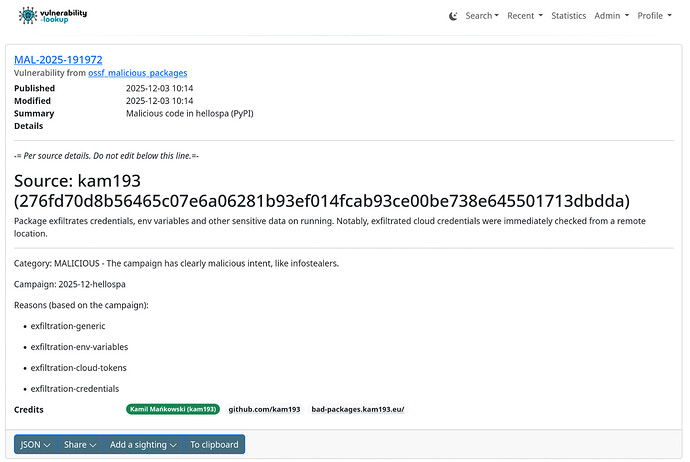
Task: Open the Search dropdown menu
Action: coord(482,16)
